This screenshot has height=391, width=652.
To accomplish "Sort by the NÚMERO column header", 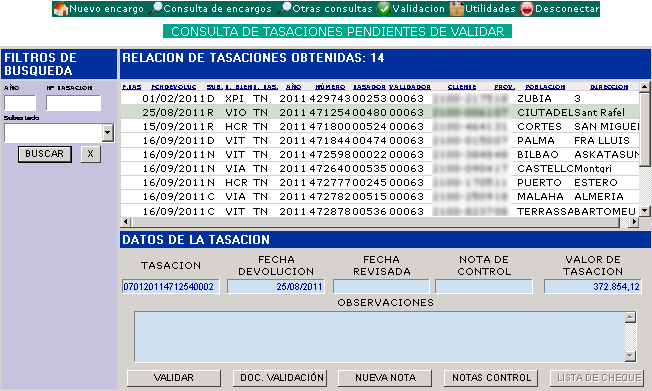I will [330, 87].
